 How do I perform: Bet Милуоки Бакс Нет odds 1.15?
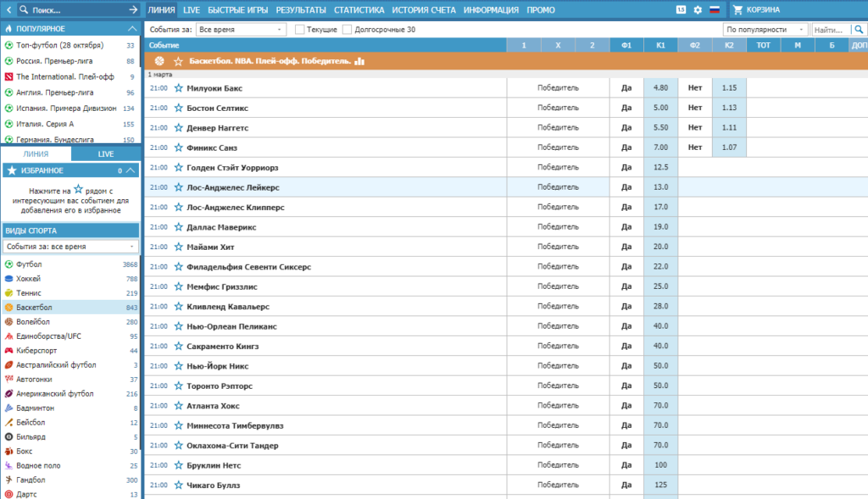click(729, 88)
